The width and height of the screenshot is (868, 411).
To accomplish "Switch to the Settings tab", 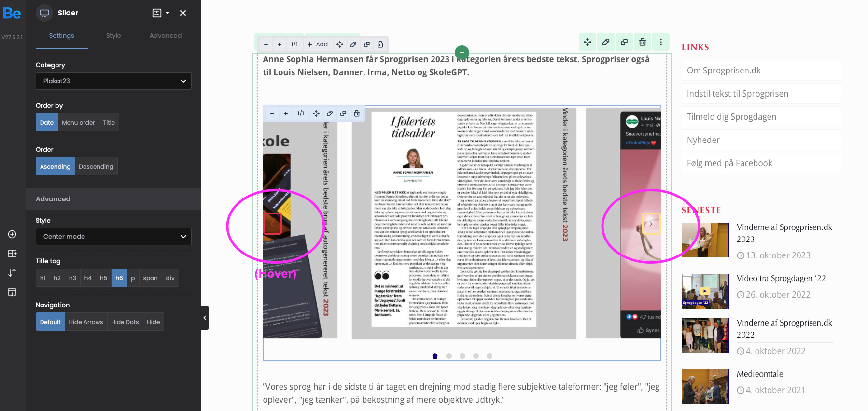I will pos(61,36).
